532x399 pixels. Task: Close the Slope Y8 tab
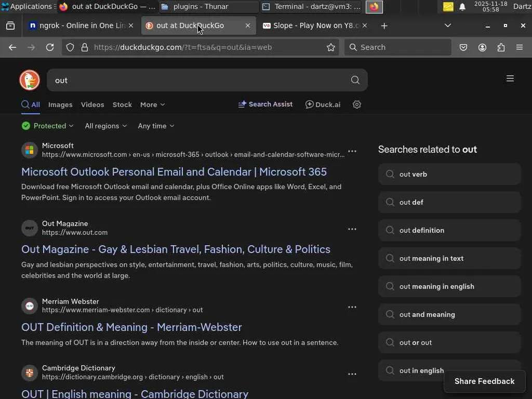pos(365,26)
